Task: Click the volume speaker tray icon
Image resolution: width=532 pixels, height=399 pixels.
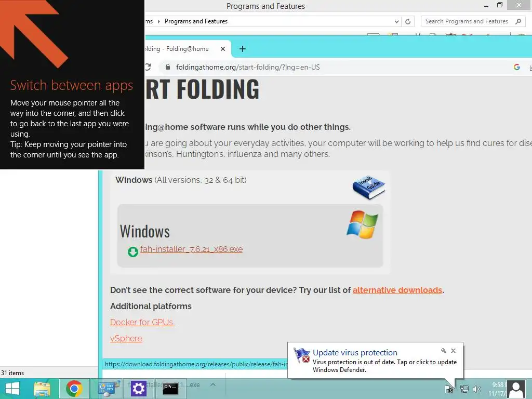Action: coord(477,389)
